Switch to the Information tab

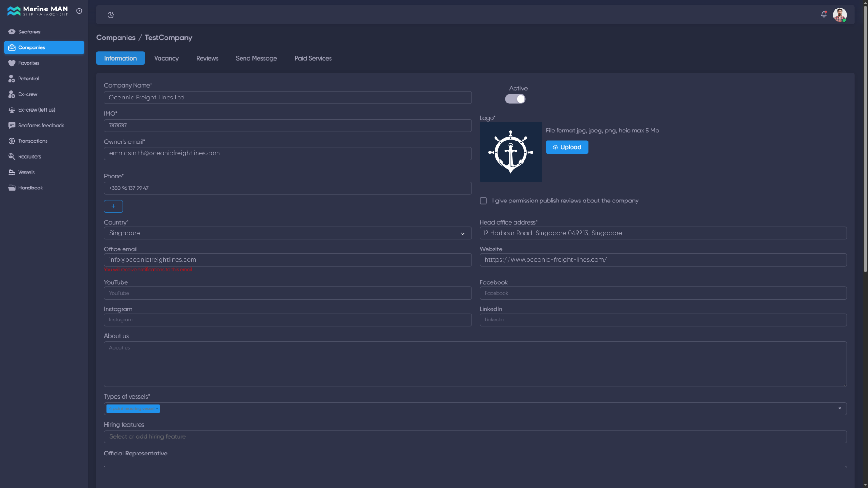pos(120,58)
